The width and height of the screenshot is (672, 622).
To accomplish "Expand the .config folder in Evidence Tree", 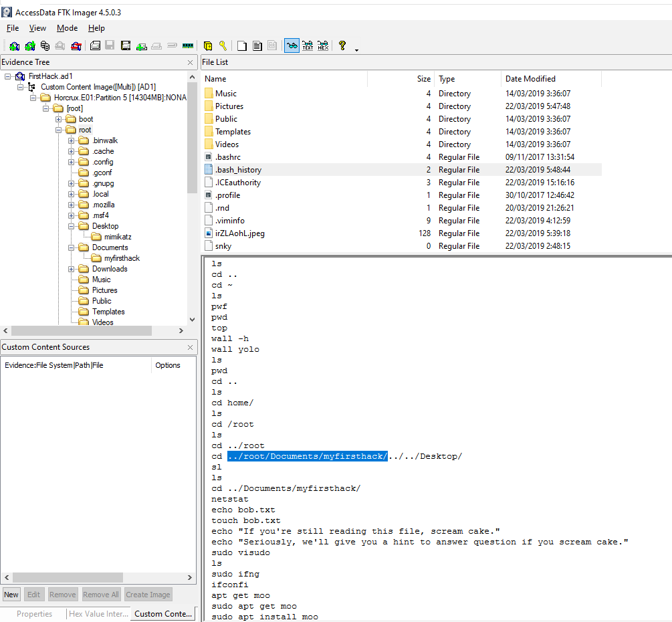I will tap(71, 162).
